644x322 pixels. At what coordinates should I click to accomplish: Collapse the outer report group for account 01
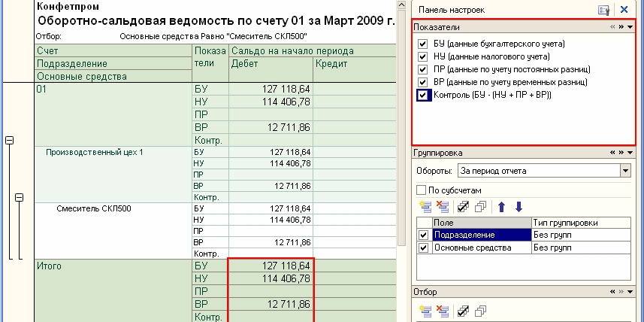click(10, 140)
